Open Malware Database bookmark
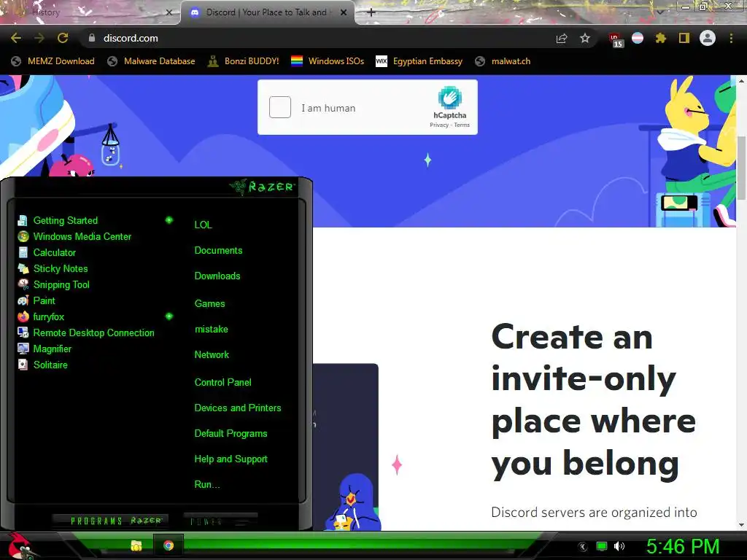The height and width of the screenshot is (560, 747). [x=151, y=61]
